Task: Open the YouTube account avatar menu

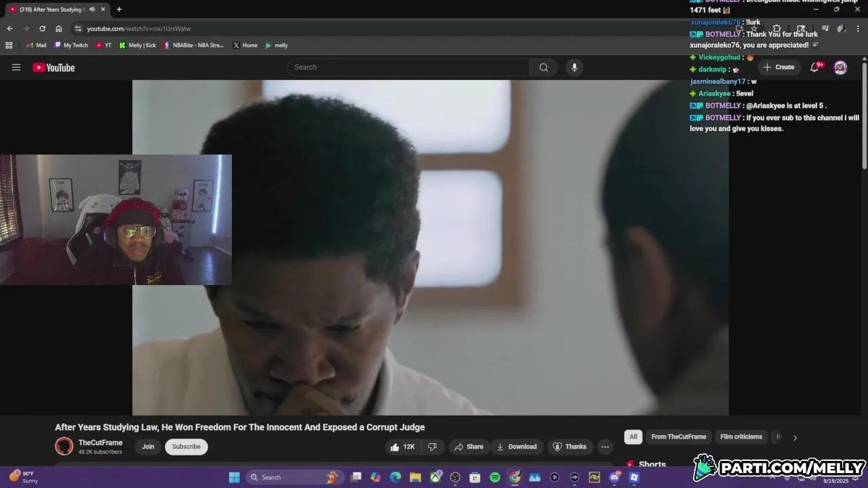Action: [840, 67]
